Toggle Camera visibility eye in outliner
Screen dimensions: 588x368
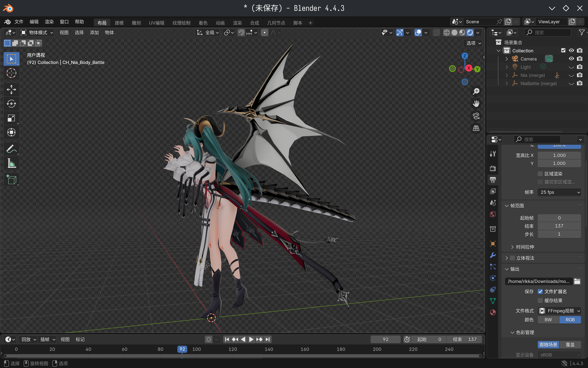coord(571,59)
